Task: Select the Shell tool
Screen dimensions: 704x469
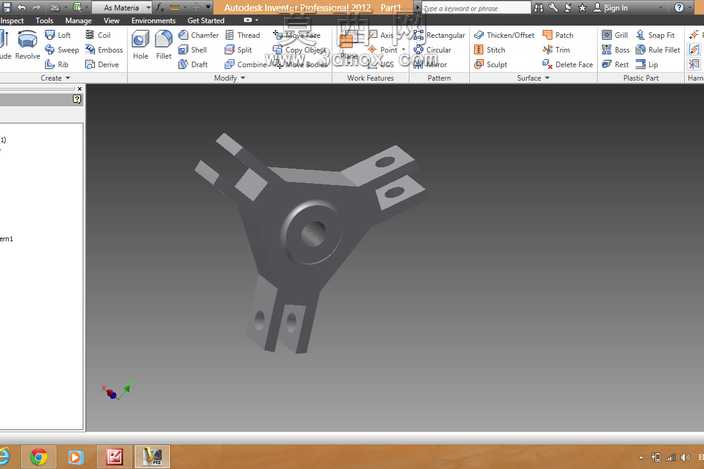Action: (x=193, y=50)
